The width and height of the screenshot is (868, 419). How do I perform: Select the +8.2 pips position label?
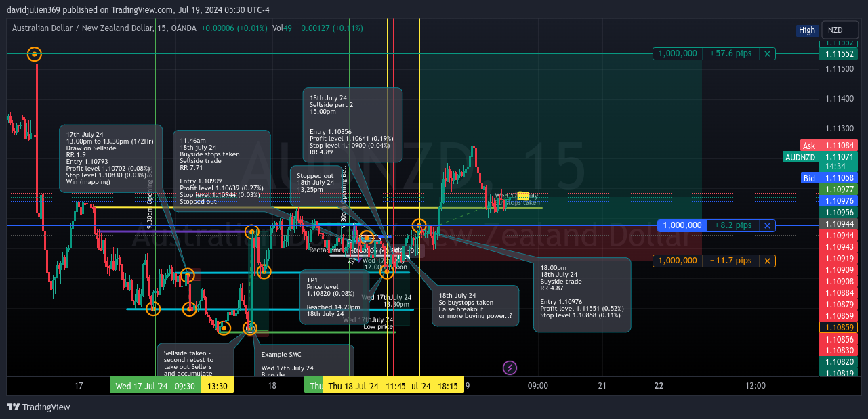pyautogui.click(x=733, y=225)
